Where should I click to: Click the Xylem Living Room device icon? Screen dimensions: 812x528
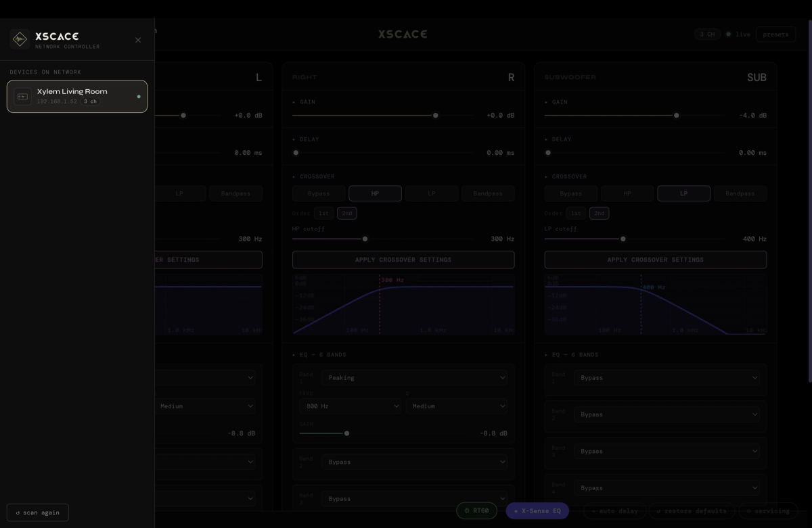point(22,97)
